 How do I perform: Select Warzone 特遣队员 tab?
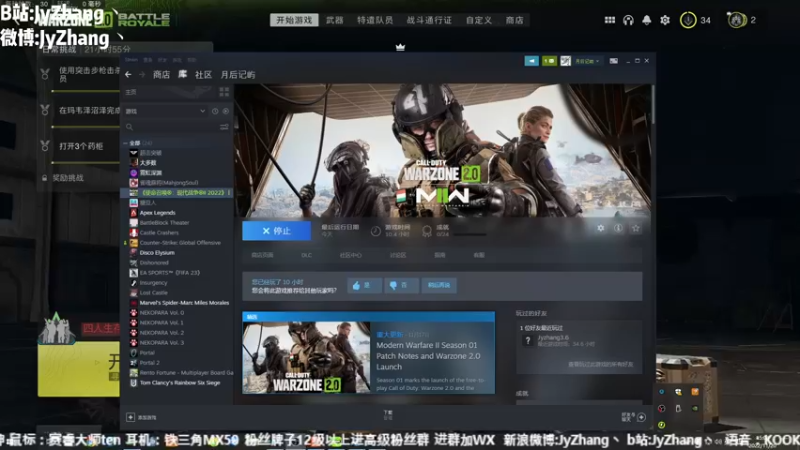coord(375,20)
